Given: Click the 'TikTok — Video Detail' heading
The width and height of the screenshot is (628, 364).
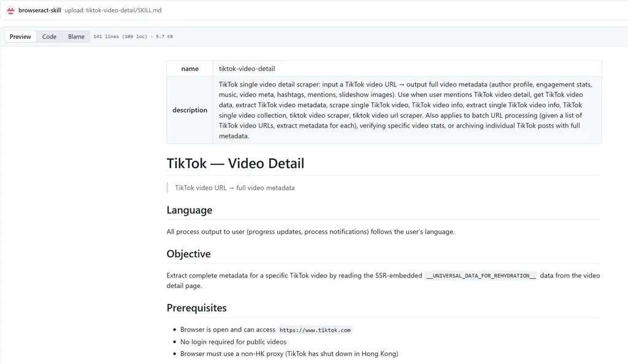Looking at the screenshot, I should pos(235,163).
